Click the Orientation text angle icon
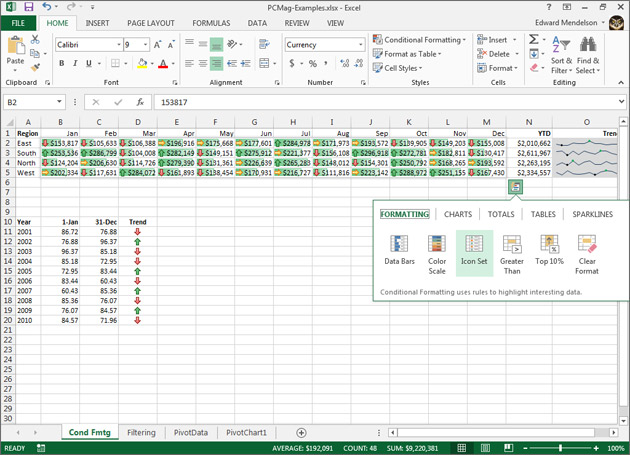 point(233,44)
